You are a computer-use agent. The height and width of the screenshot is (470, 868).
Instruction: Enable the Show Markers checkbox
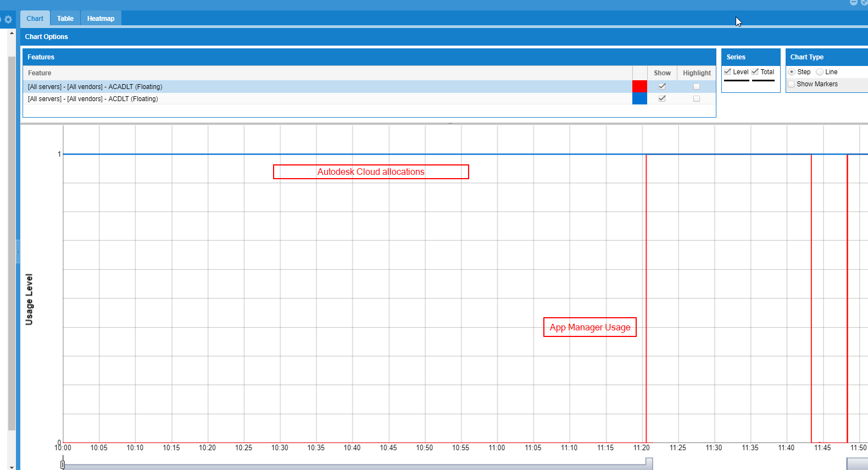click(x=791, y=84)
